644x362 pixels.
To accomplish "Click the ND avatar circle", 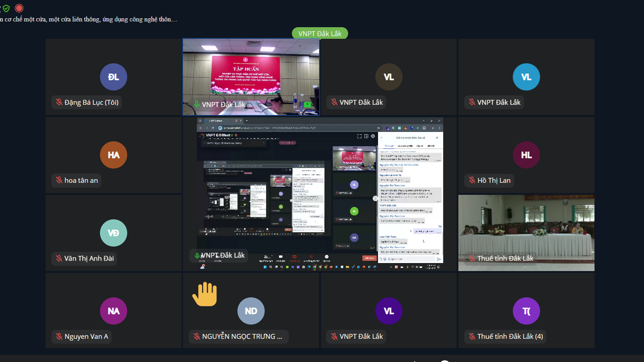I will click(251, 311).
